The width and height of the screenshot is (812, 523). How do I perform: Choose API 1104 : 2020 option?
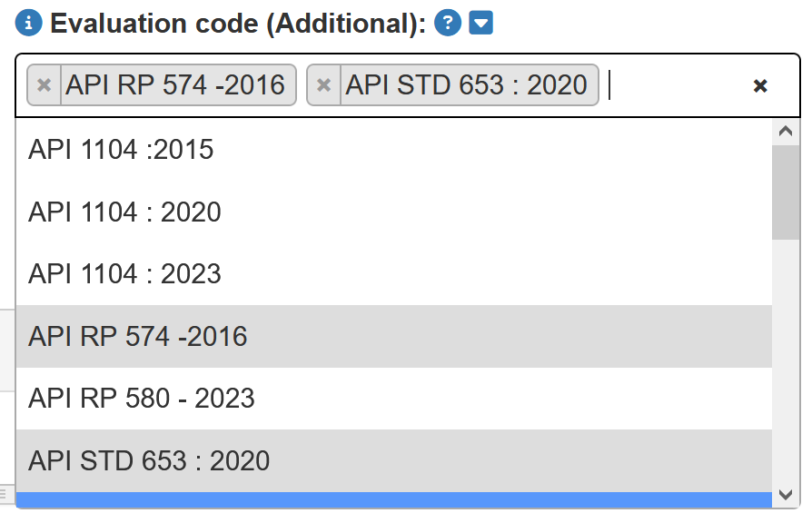(x=124, y=212)
